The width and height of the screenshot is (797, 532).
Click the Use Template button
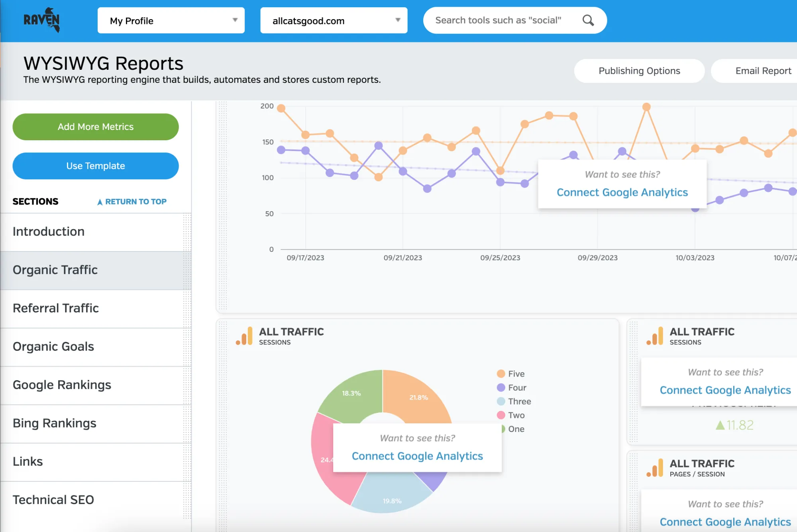coord(96,166)
